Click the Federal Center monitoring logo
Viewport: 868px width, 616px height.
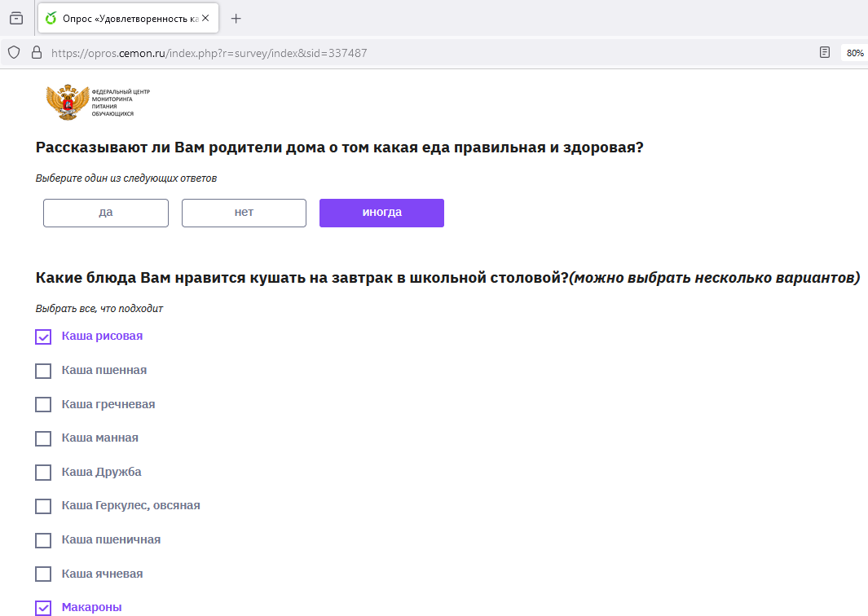point(98,103)
